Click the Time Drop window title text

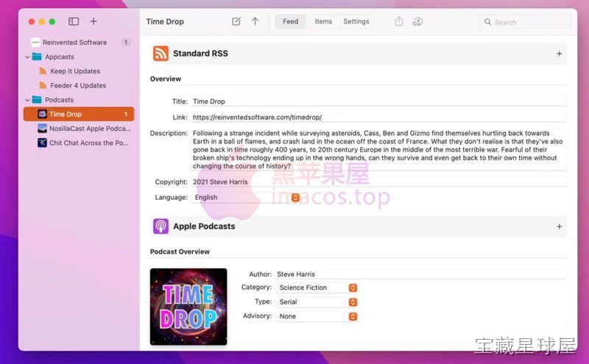click(165, 21)
